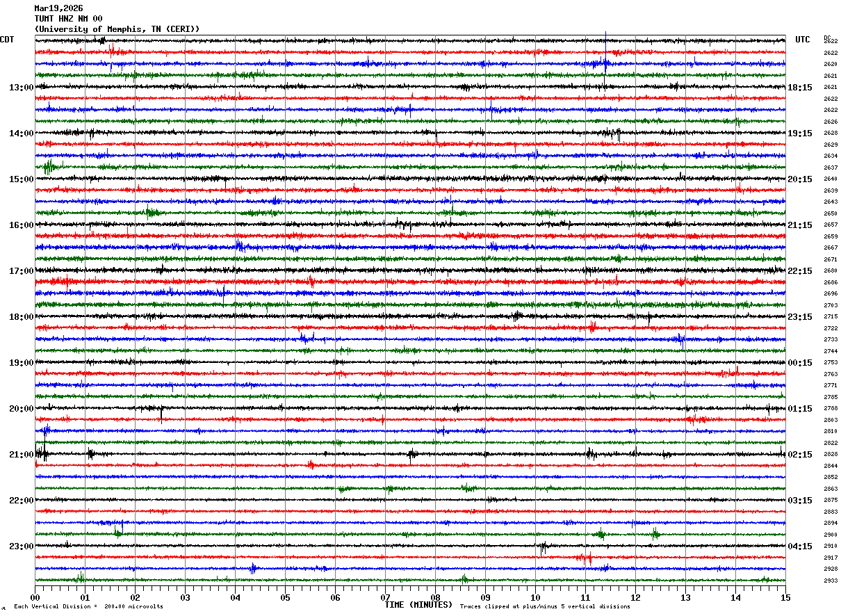Select the 19:15 UTC time label
This screenshot has height=616, width=841.
[800, 133]
